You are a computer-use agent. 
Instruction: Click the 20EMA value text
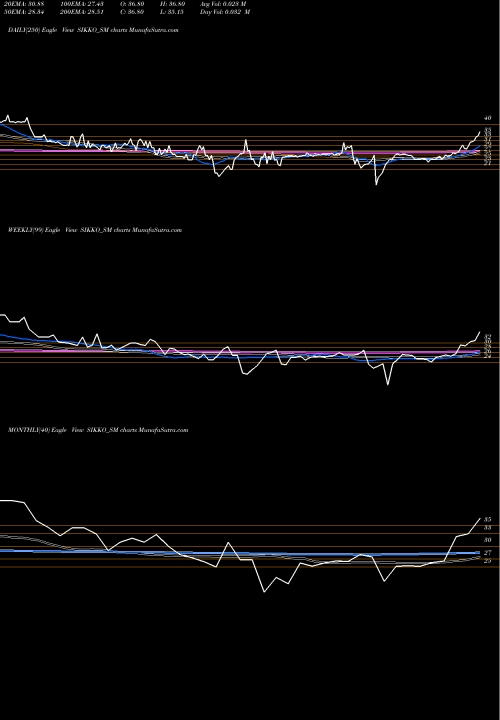24,4
